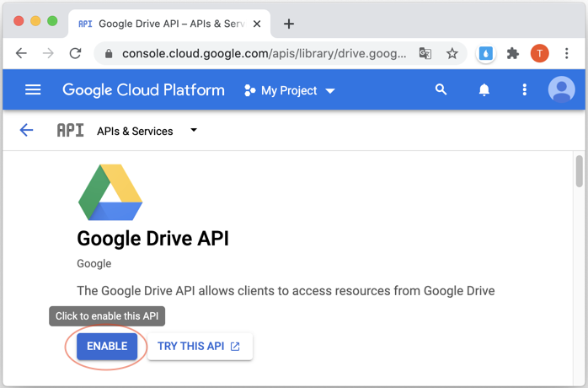Screen dimensions: 588x388
Task: Bookmark this page with star icon
Action: coord(452,53)
